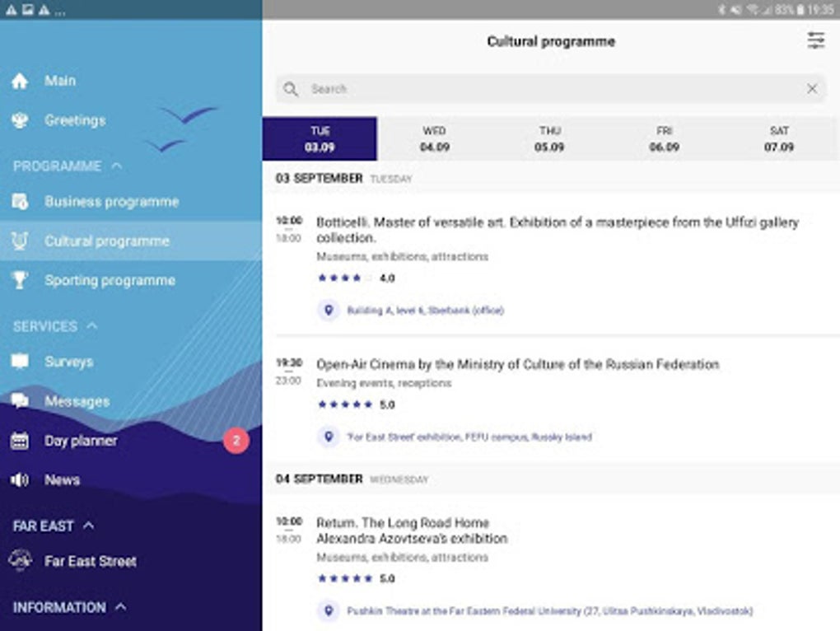840x631 pixels.
Task: Open Pushkin Theatre location link
Action: (x=548, y=611)
